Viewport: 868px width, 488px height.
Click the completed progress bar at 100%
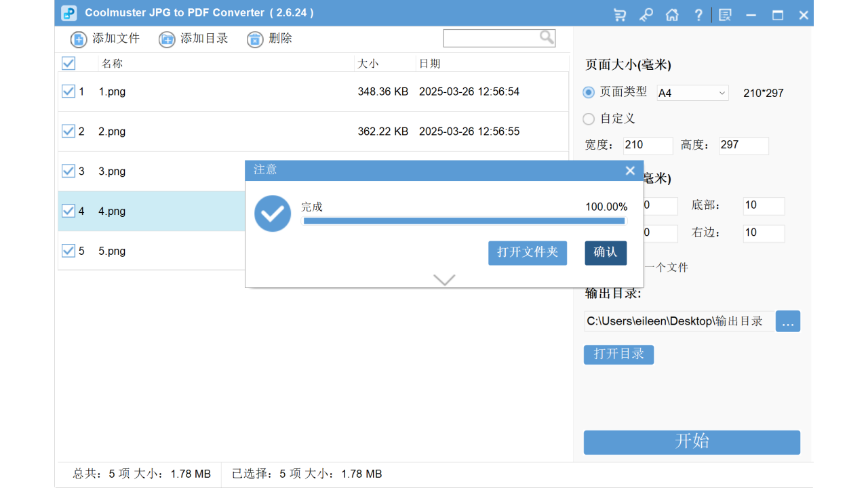(465, 220)
